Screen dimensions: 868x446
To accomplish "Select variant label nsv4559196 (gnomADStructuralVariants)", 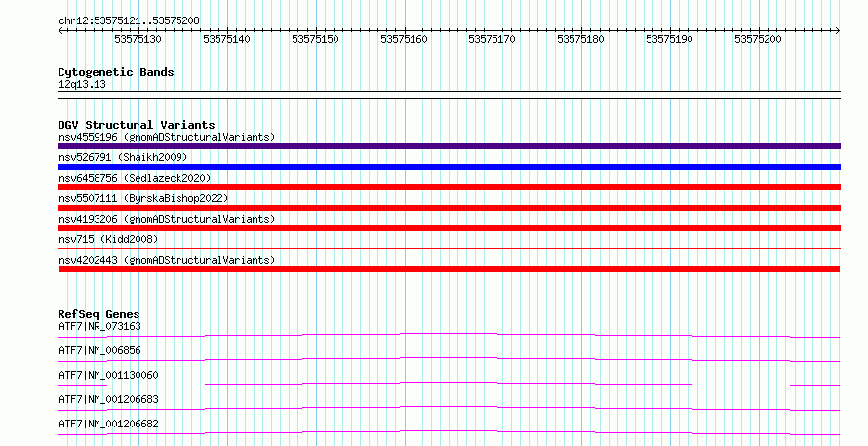I will (167, 137).
